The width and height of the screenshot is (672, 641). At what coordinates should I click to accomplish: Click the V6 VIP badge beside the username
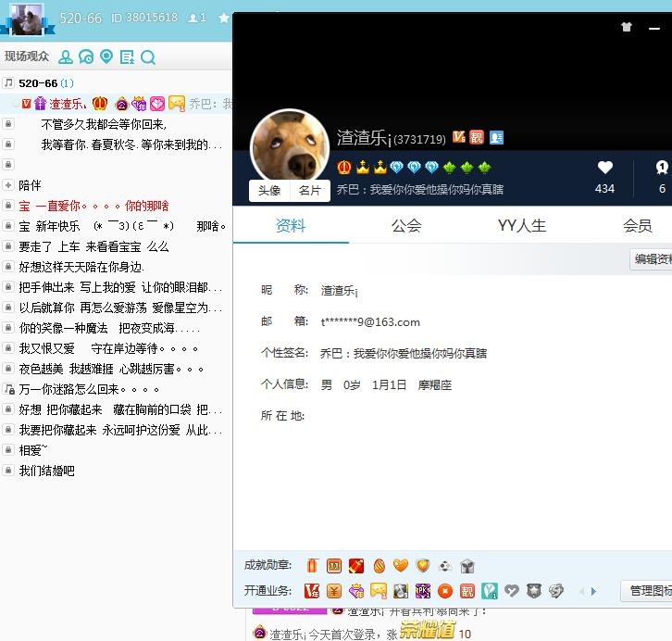pyautogui.click(x=459, y=137)
